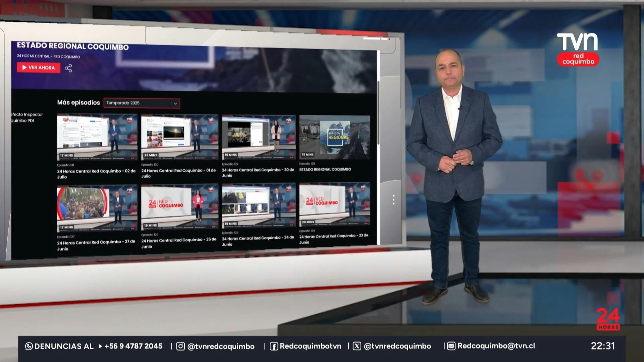
Task: Click the "Episodio 128" label
Action: click(307, 164)
